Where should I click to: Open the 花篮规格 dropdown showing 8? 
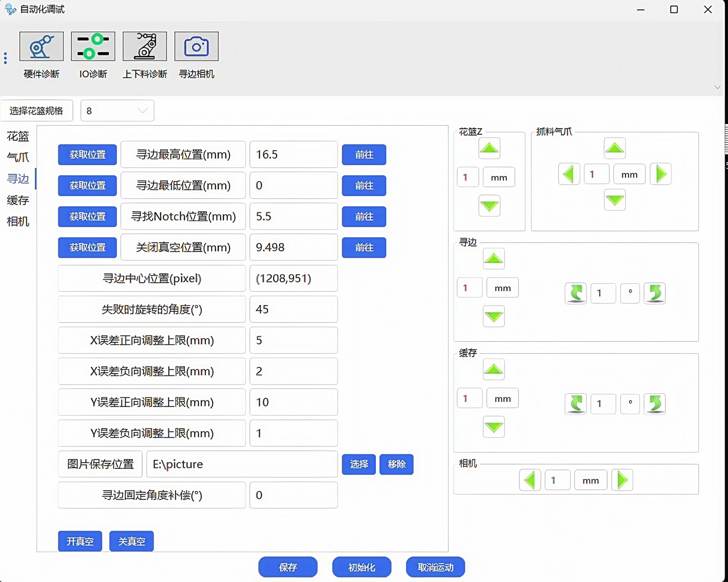[117, 111]
